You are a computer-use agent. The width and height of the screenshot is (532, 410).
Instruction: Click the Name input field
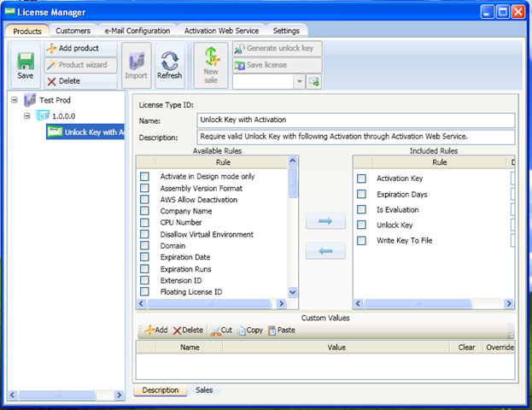click(x=355, y=120)
